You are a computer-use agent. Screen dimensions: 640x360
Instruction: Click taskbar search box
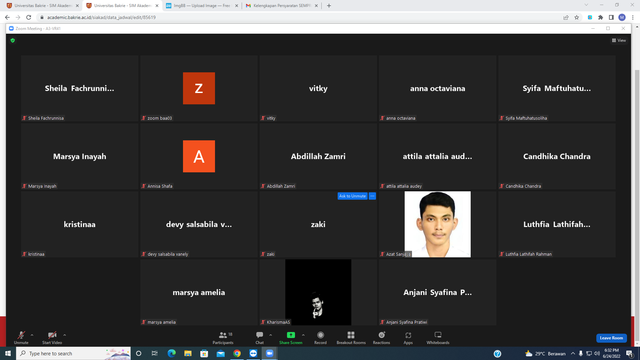[73, 353]
